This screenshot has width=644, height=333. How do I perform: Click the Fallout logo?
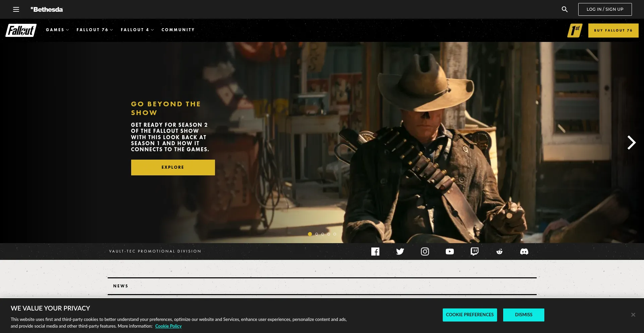pos(21,30)
